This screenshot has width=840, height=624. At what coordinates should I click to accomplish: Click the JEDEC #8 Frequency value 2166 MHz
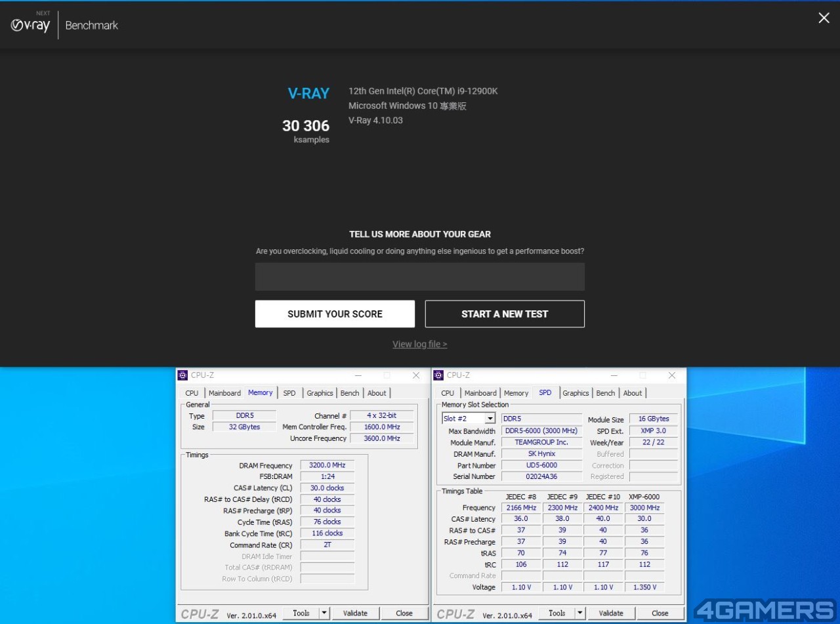tap(521, 507)
